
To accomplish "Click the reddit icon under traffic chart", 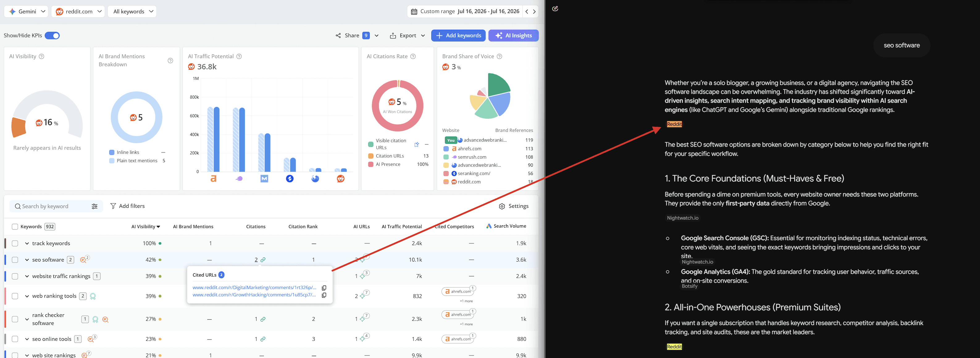I will click(341, 179).
